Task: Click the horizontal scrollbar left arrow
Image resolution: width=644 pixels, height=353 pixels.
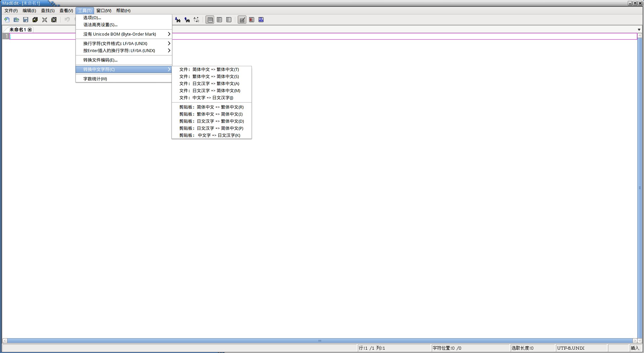Action: pos(5,341)
